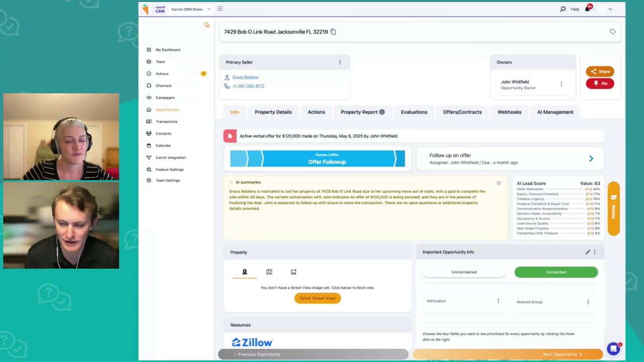Click the Carrot CRM logo
This screenshot has height=362, width=644.
coord(153,9)
